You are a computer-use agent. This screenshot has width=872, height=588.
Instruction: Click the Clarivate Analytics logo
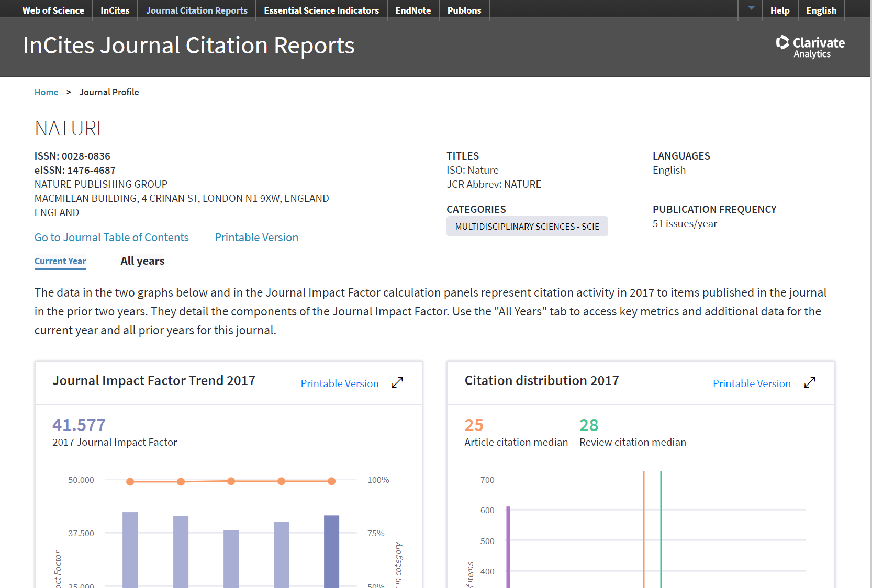tap(810, 47)
